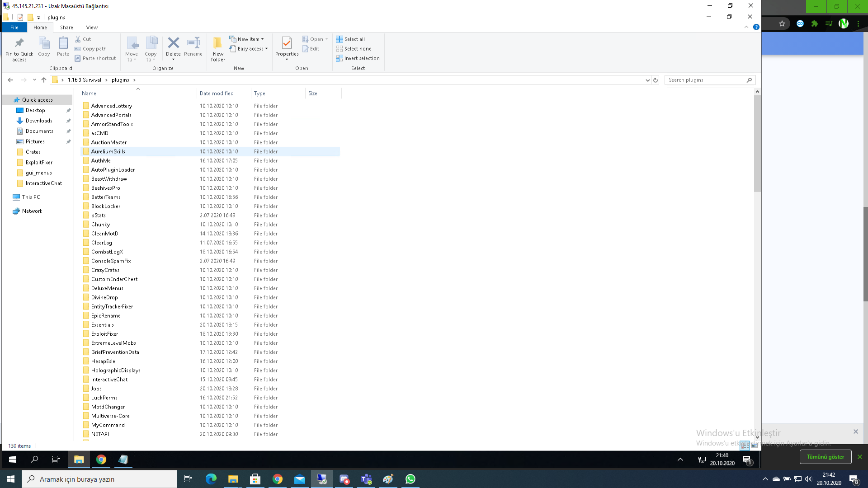Create a New folder from ribbon
868x488 pixels.
[x=218, y=49]
